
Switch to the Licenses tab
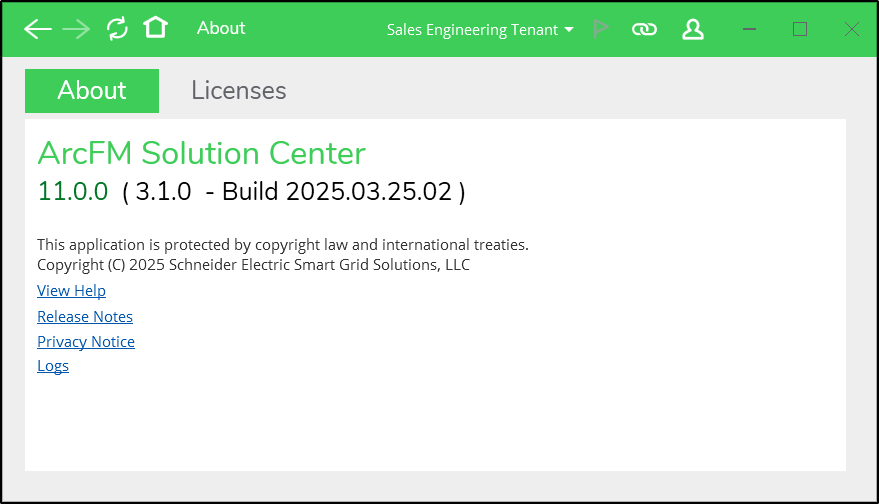point(239,91)
